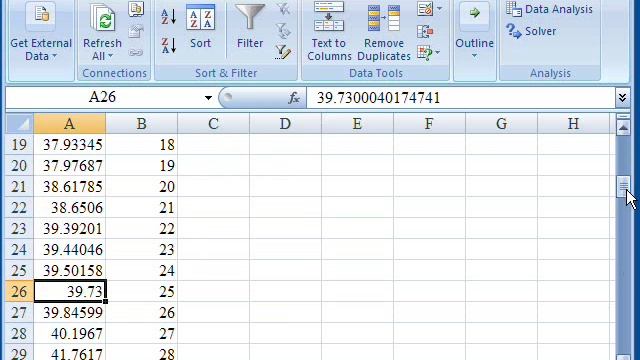Select column H header
Screen dimensions: 640x360
573,124
